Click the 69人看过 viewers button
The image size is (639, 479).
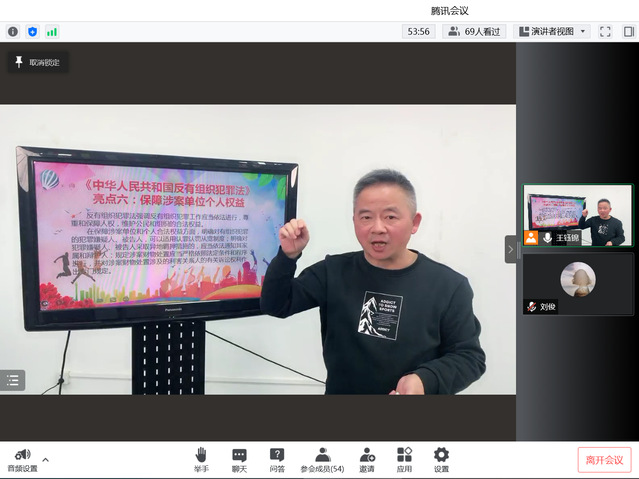coord(474,31)
